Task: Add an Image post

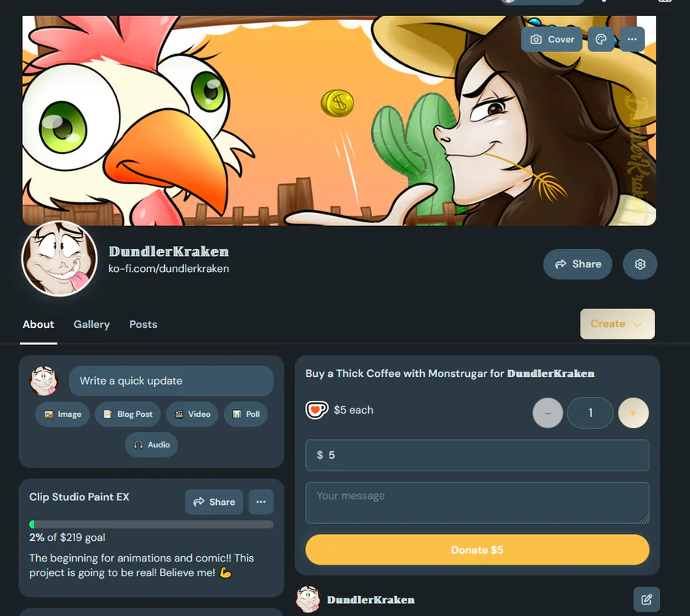Action: point(63,414)
